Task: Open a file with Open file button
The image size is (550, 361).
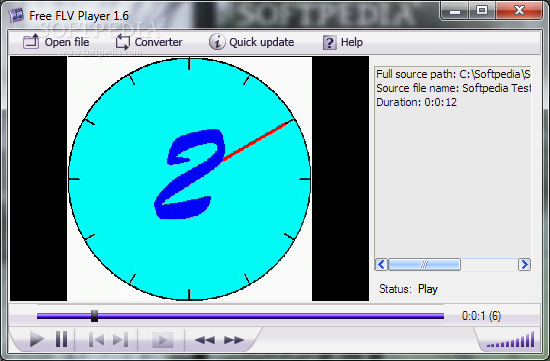Action: [56, 42]
